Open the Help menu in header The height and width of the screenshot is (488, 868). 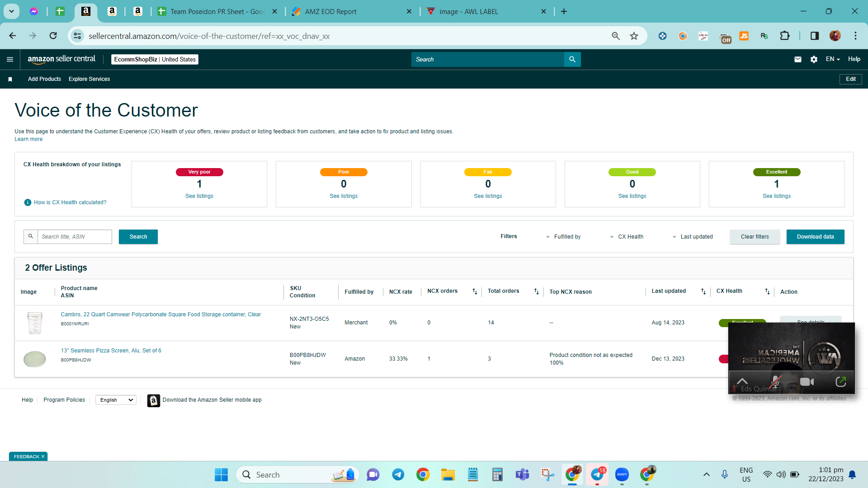point(854,59)
